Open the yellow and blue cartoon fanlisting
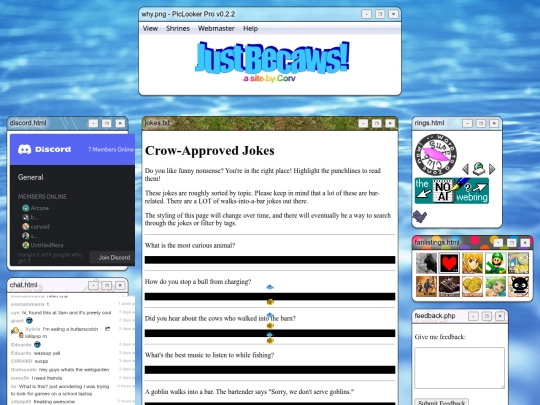The image size is (540, 405). pyautogui.click(x=518, y=263)
